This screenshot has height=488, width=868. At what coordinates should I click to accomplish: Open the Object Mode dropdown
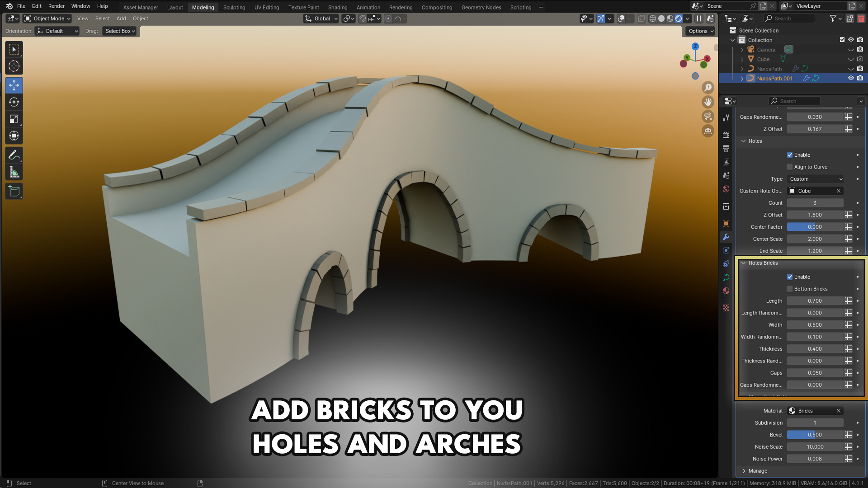47,19
